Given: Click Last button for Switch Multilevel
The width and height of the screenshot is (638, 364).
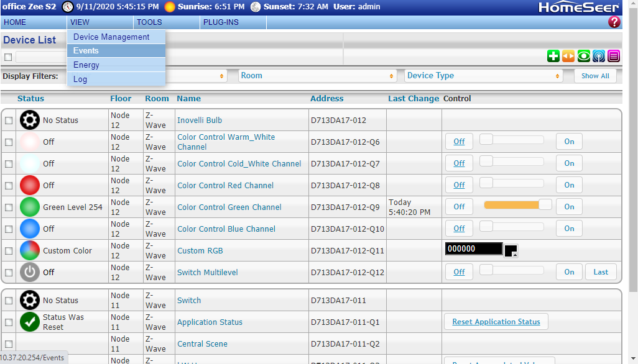Looking at the screenshot, I should coord(601,272).
